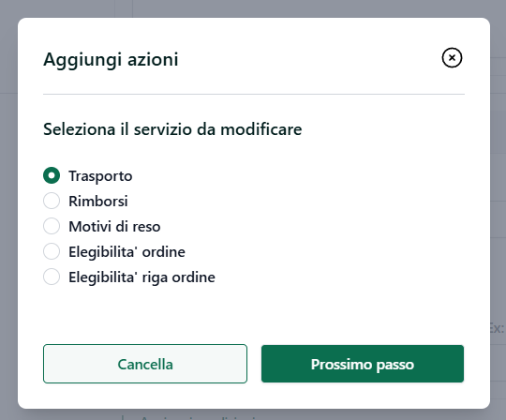Image resolution: width=506 pixels, height=420 pixels.
Task: Click the empty white space above the buttons
Action: pyautogui.click(x=254, y=315)
